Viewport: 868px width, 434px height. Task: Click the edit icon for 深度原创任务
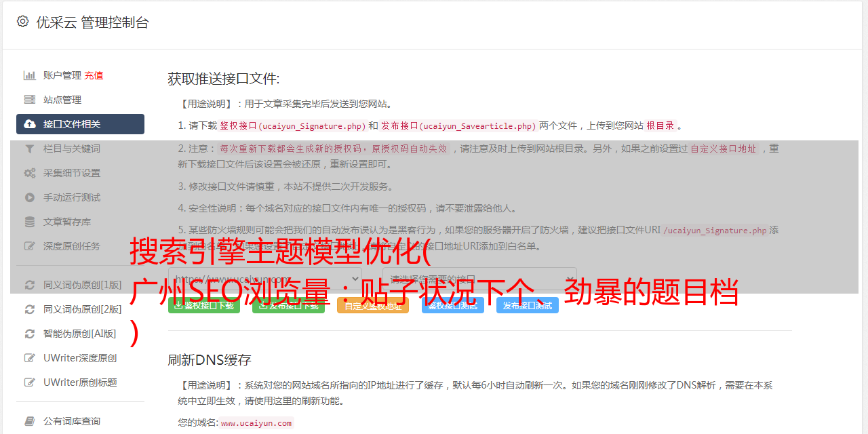(x=30, y=246)
